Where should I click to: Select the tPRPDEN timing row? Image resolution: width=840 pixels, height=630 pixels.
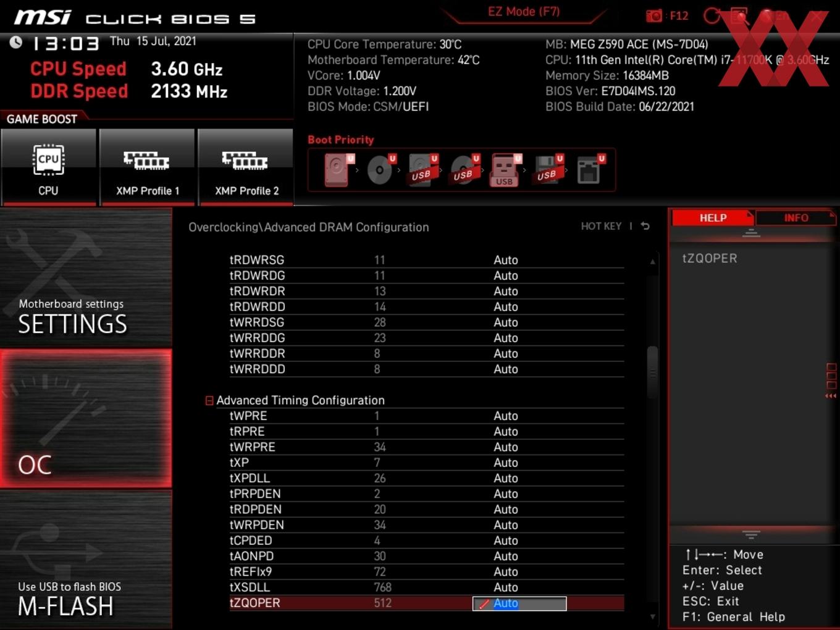click(427, 494)
